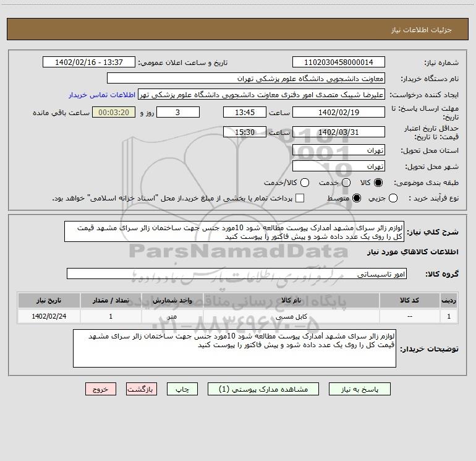Click the quantity cell in the کابل مسی row

[x=111, y=316]
